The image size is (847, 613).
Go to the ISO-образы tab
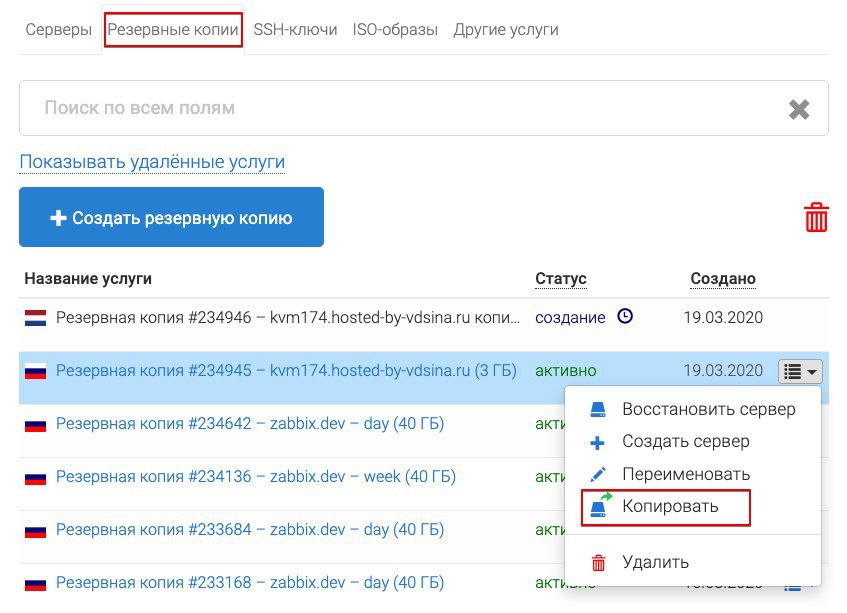395,29
